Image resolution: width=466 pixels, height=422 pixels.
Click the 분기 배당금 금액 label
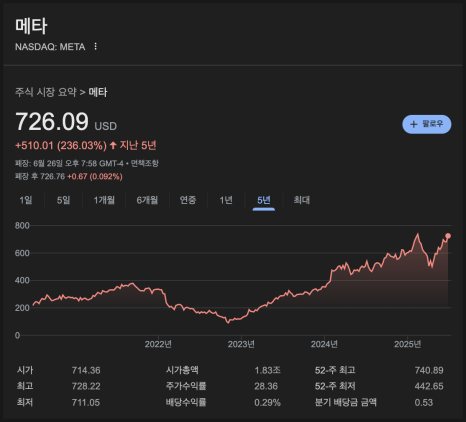[346, 402]
